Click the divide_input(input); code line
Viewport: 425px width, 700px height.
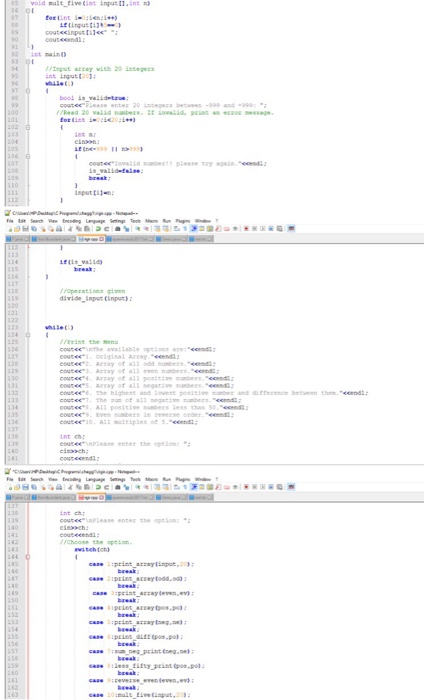point(96,298)
